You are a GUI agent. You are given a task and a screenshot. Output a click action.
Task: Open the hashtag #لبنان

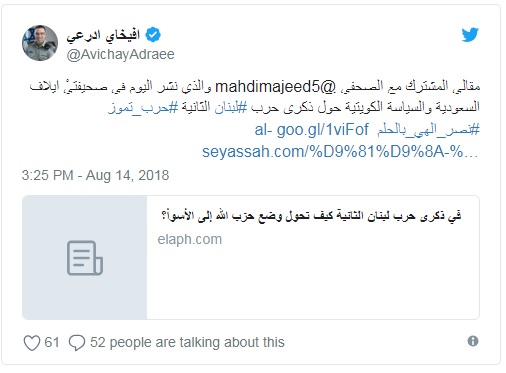231,108
